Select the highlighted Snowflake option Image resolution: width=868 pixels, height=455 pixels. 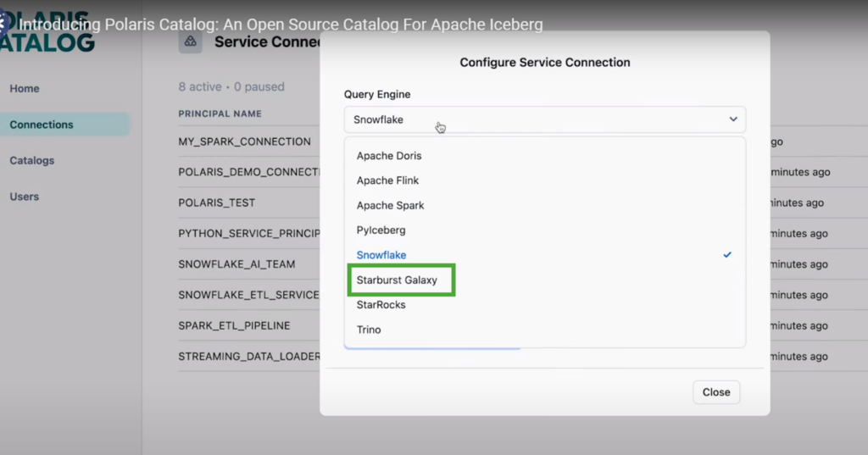381,255
